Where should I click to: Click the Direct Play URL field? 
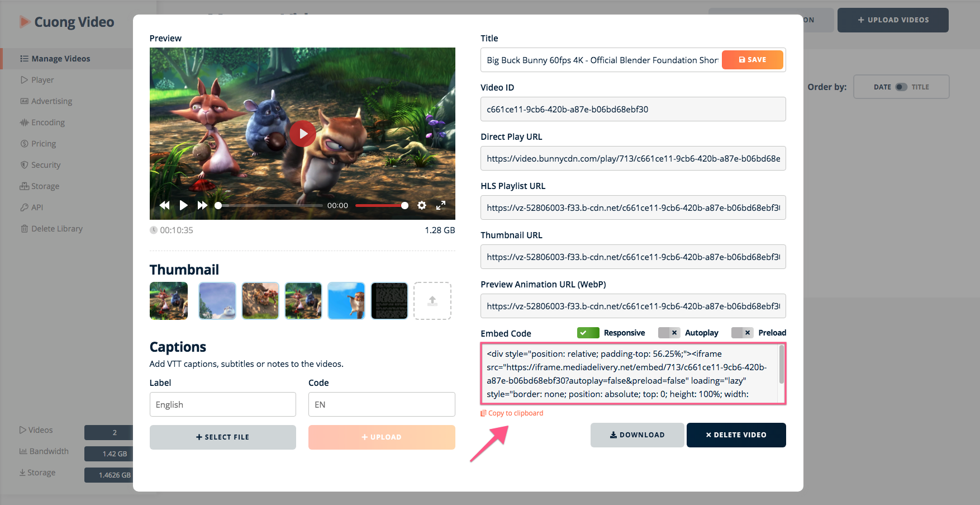(x=633, y=158)
